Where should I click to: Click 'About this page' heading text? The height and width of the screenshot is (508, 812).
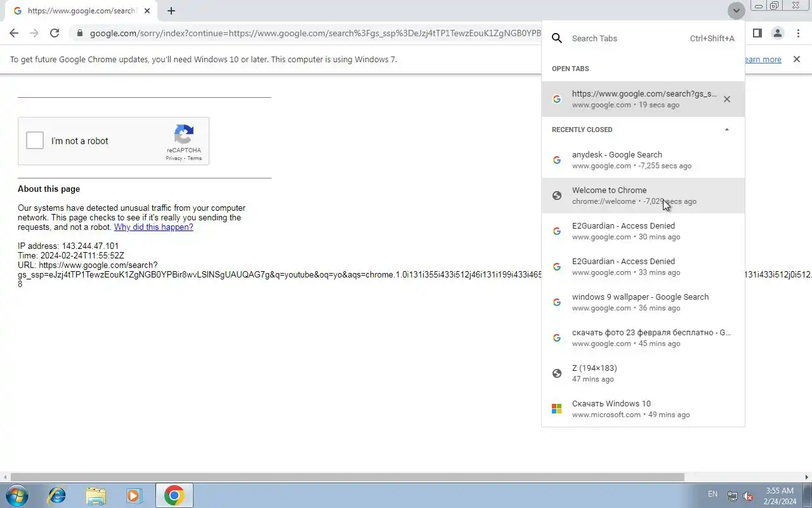[x=49, y=189]
